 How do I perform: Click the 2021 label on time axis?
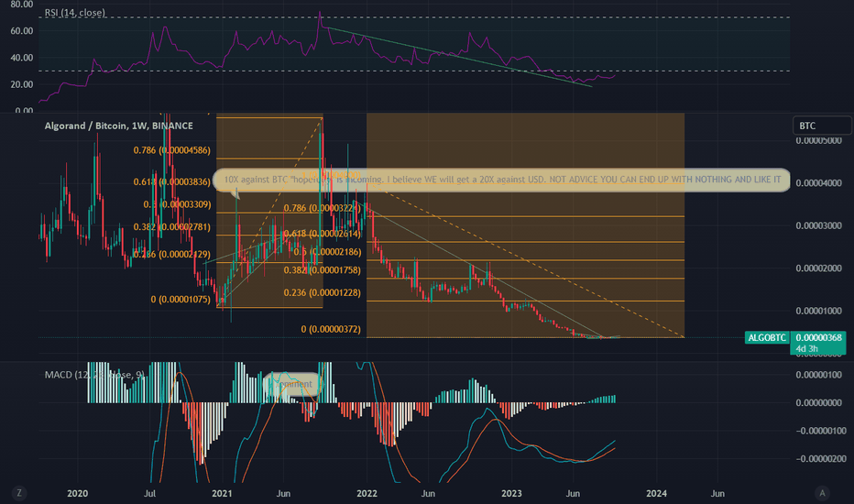point(222,494)
